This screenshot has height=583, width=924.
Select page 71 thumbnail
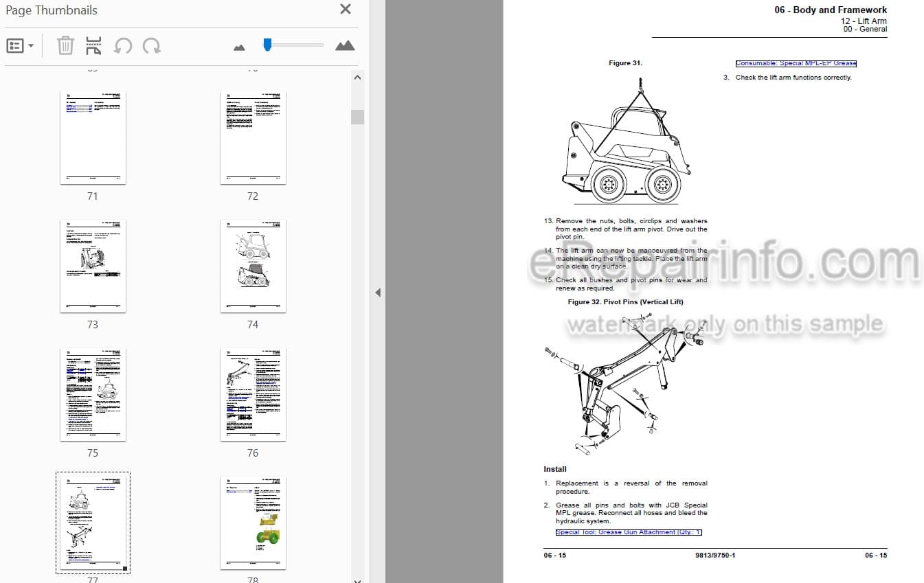93,138
